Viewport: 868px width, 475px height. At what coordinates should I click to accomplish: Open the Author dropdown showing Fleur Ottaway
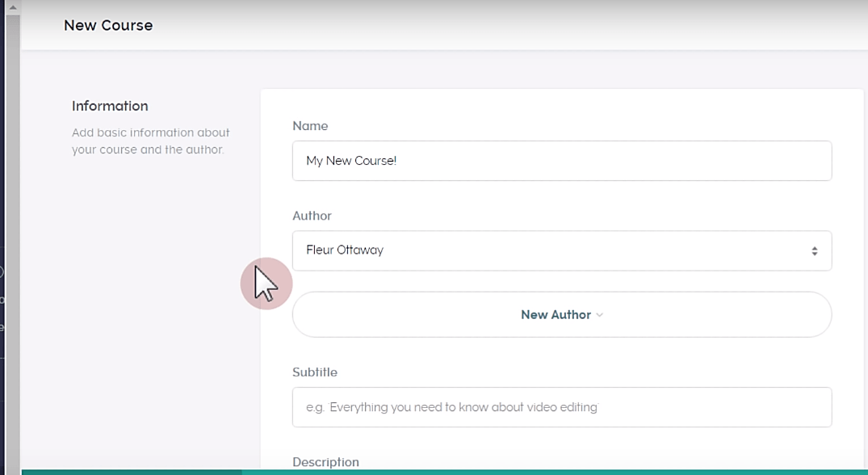pyautogui.click(x=561, y=250)
